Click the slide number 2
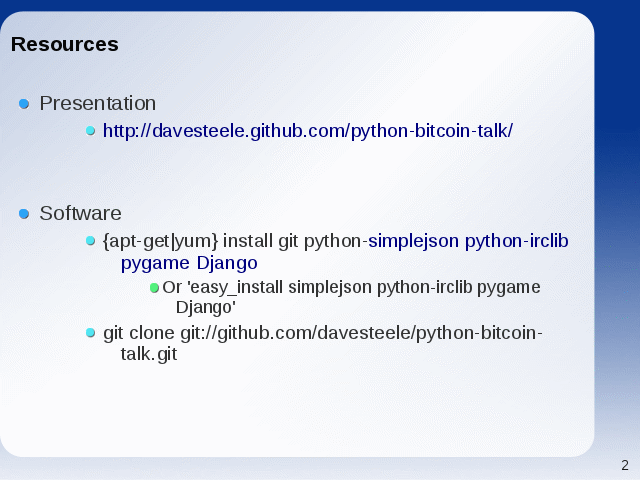This screenshot has height=480, width=640. [625, 465]
